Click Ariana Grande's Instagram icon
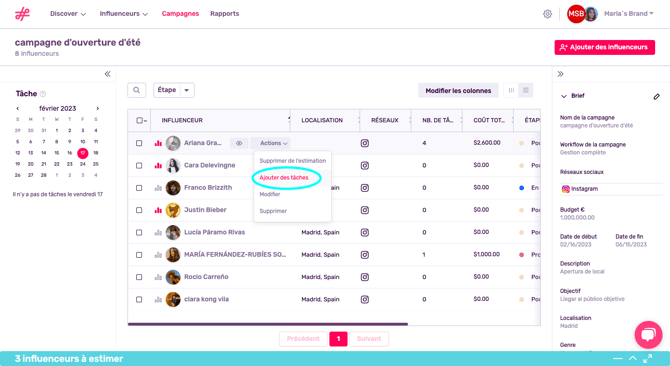 click(x=364, y=143)
